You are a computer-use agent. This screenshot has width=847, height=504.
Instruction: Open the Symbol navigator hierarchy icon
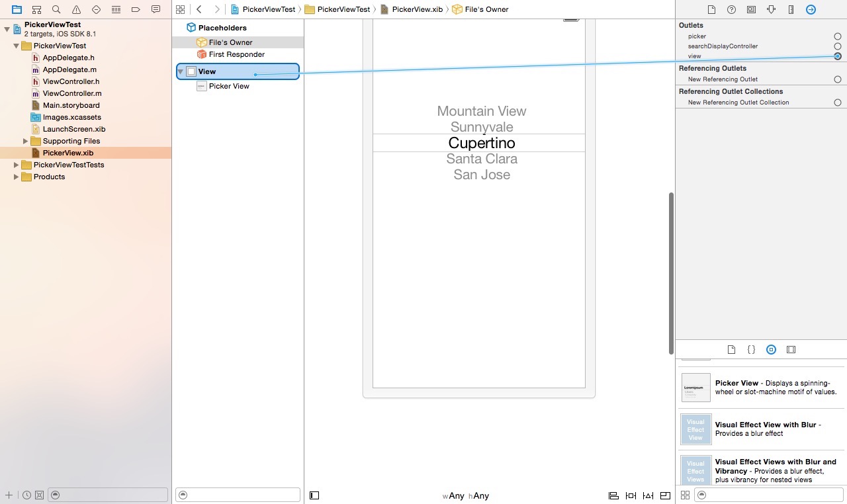click(x=36, y=9)
